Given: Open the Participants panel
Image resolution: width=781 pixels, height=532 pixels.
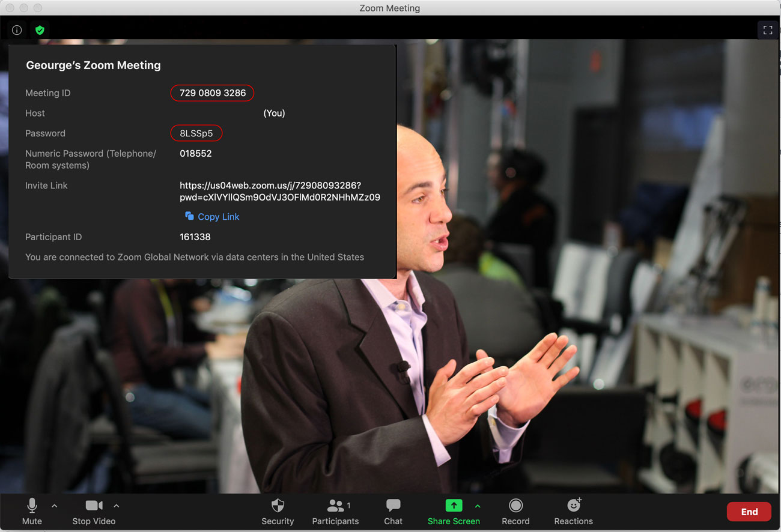Looking at the screenshot, I should [335, 512].
